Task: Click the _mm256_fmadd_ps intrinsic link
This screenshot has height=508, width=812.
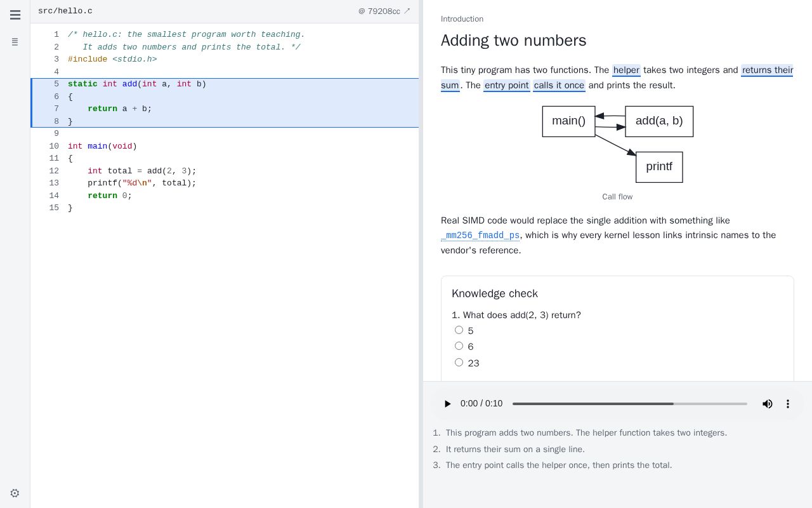Action: (x=480, y=236)
